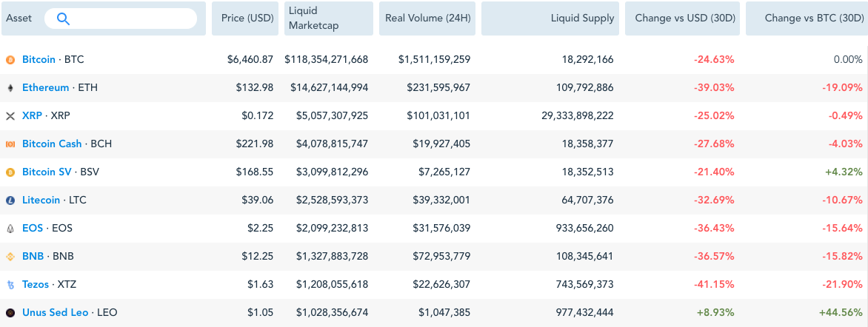Click the Ethereum diamond icon
Image resolution: width=868 pixels, height=327 pixels.
(10, 87)
